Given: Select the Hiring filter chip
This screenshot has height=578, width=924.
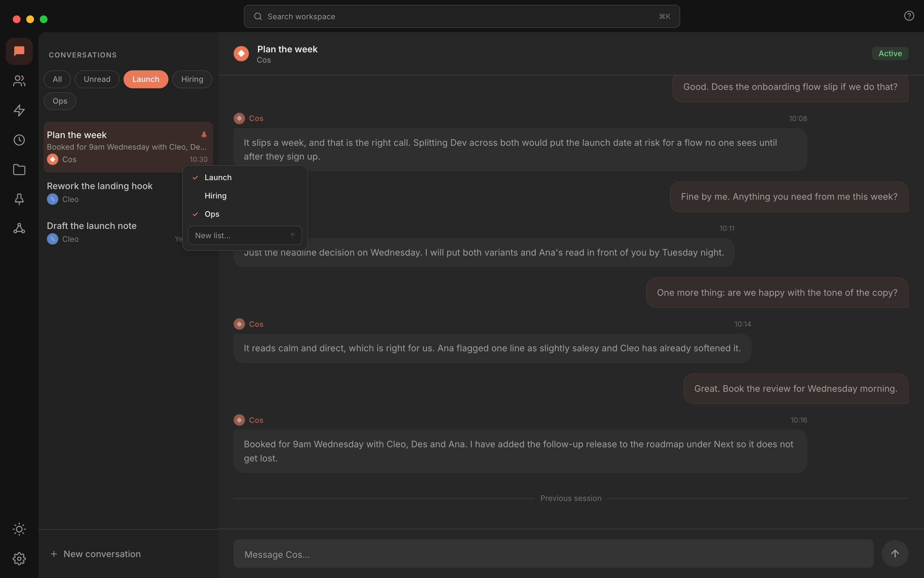Looking at the screenshot, I should [192, 79].
